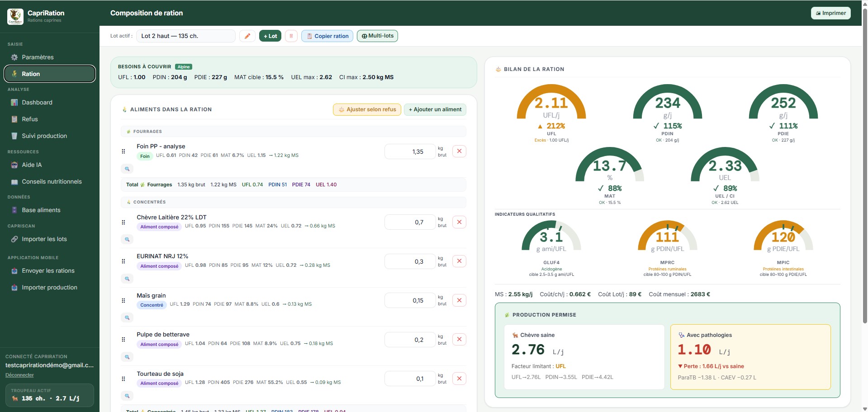
Task: Click the Troupeau actif 135 ch. badge
Action: [x=50, y=395]
